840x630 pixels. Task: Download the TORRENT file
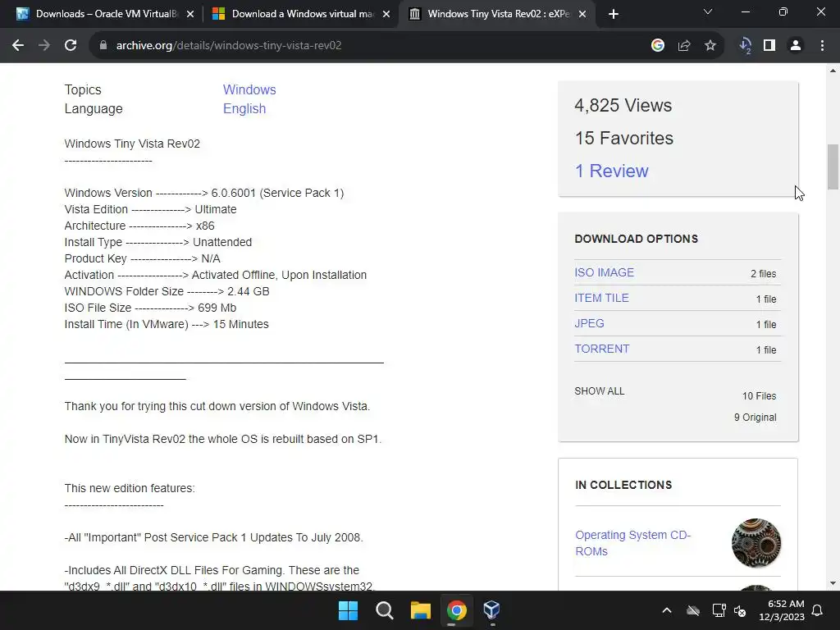602,349
